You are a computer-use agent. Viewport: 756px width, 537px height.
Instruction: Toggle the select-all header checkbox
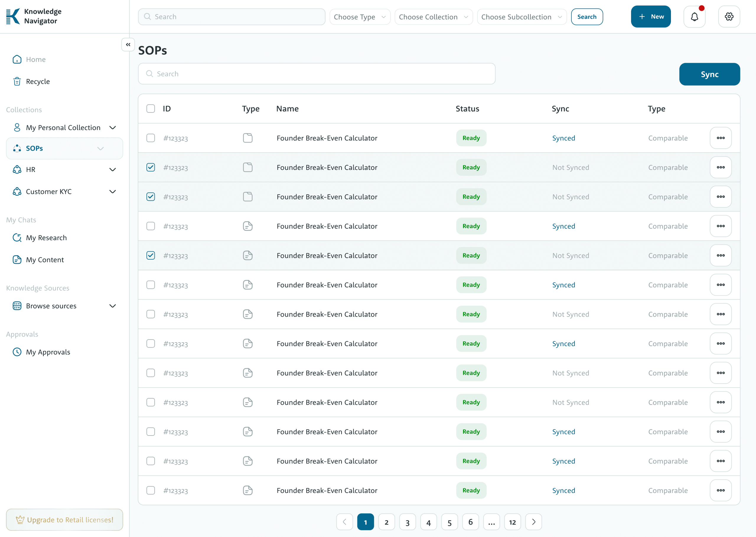(151, 109)
